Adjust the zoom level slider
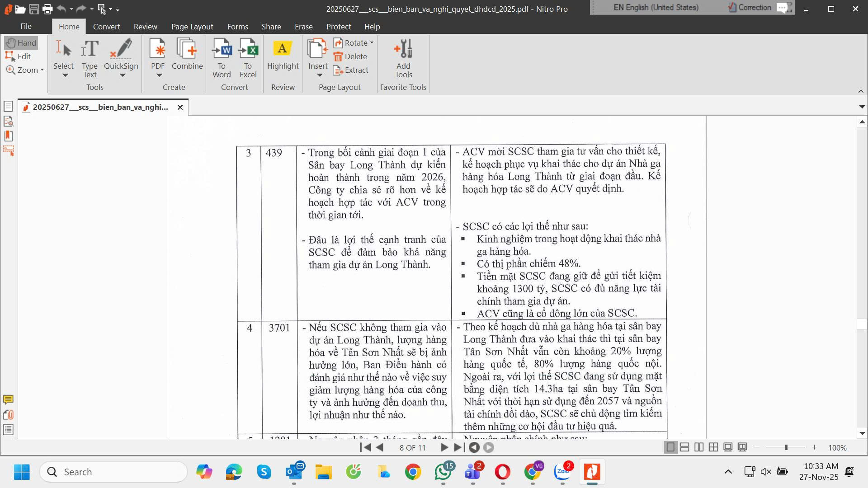This screenshot has height=488, width=868. 786,447
